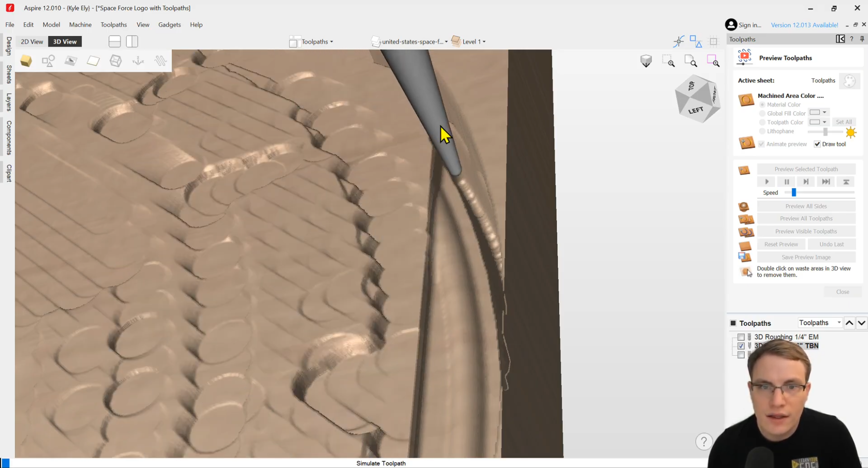Viewport: 868px width, 468px height.
Task: Open the Toolpaths list combo box
Action: [x=820, y=323]
